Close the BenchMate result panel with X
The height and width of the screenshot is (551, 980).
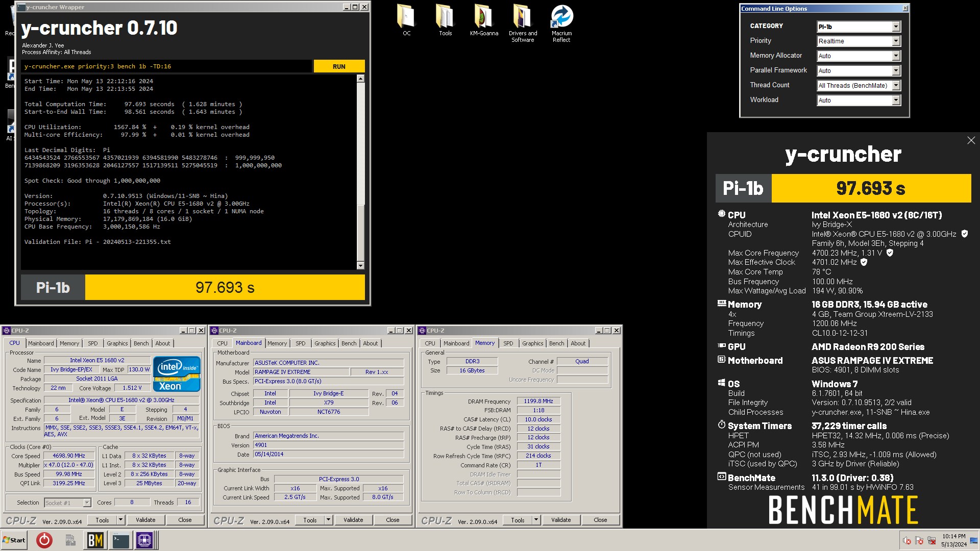971,140
